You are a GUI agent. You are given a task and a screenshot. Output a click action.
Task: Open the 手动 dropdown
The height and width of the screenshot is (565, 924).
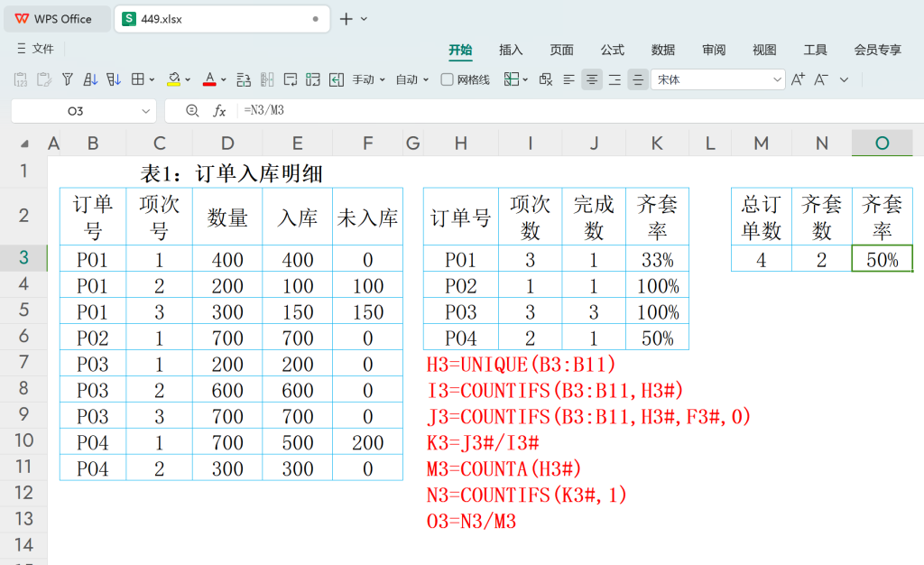pos(369,79)
